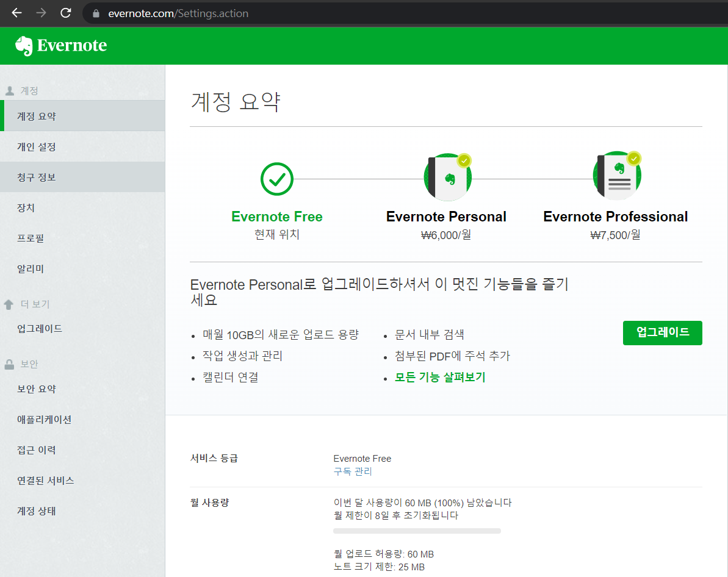Screen dimensions: 728x577
Task: Click the 문서 내부 검색 bullet
Action: 429,335
